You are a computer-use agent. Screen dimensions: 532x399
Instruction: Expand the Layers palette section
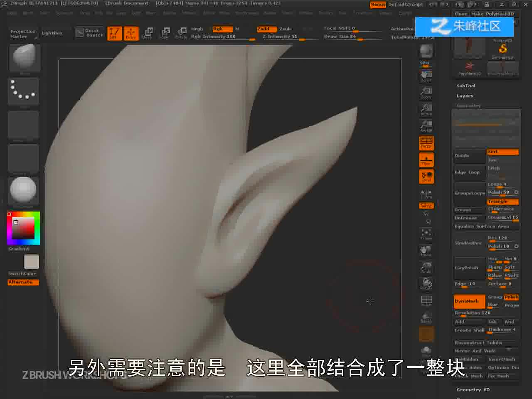[x=465, y=96]
